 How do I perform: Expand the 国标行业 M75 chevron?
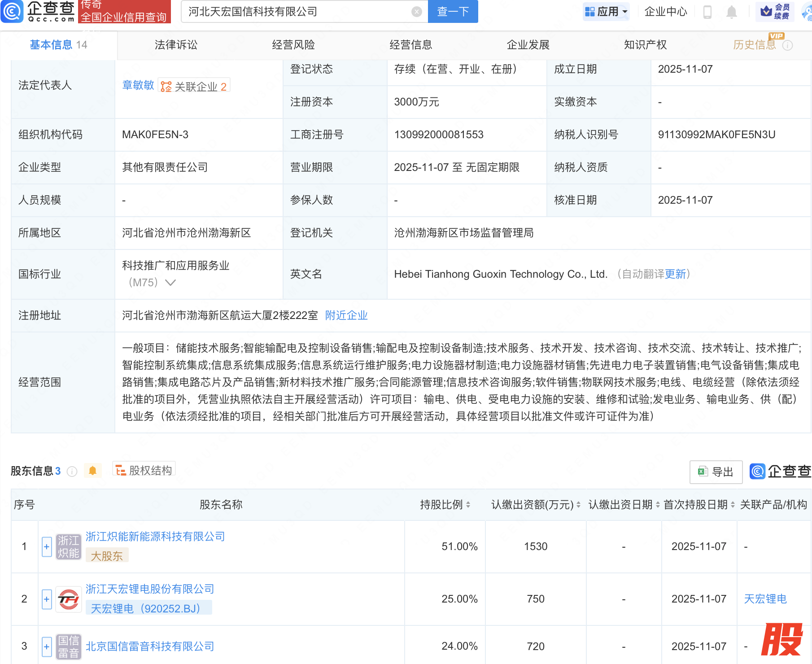pyautogui.click(x=170, y=283)
